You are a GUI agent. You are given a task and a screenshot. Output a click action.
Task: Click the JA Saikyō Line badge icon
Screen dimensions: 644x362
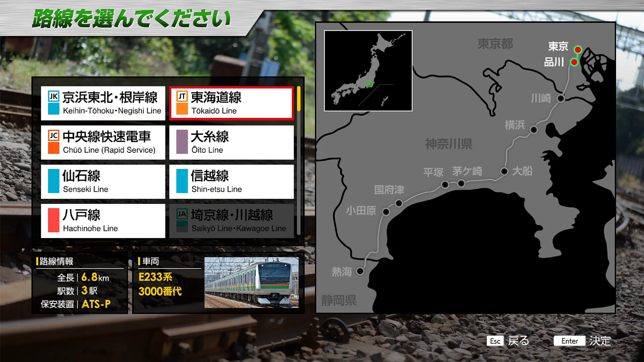click(182, 214)
